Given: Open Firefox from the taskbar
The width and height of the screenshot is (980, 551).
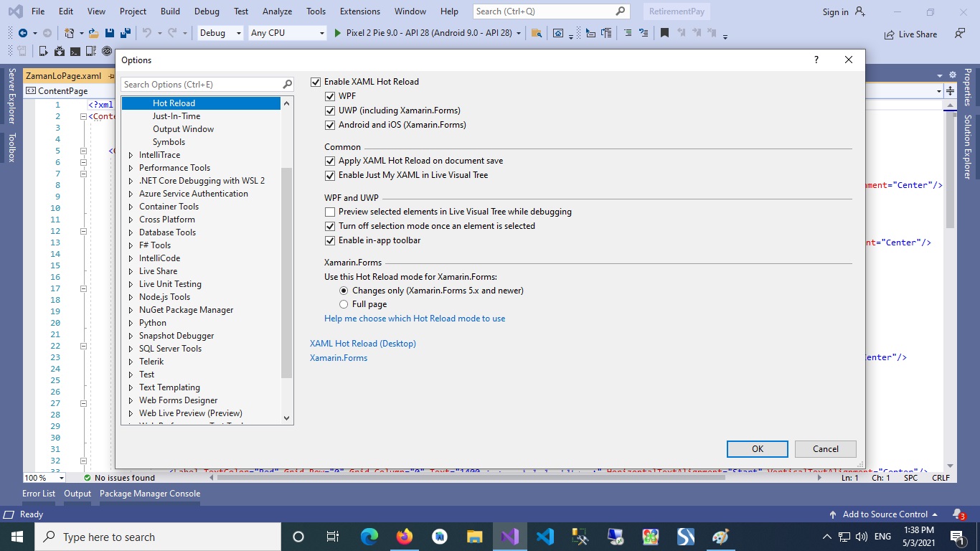Looking at the screenshot, I should click(405, 537).
